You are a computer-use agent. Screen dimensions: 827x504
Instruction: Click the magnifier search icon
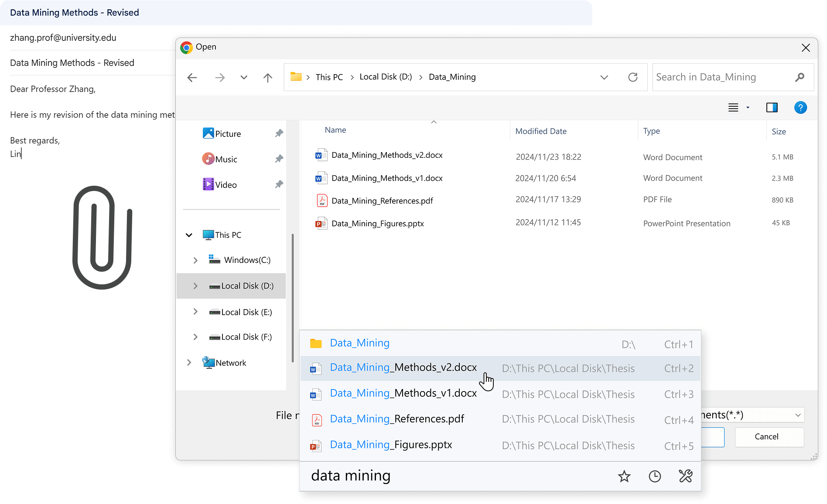[800, 77]
